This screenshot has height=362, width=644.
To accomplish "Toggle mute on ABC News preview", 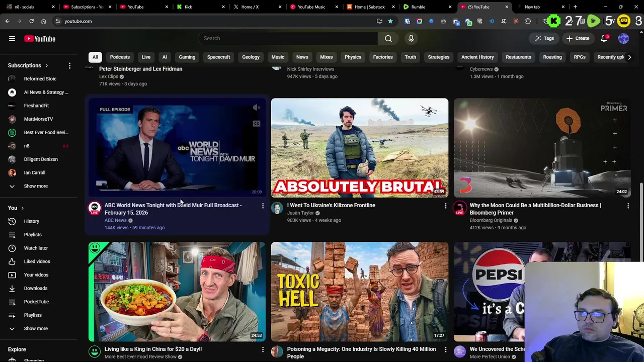I will point(257,108).
